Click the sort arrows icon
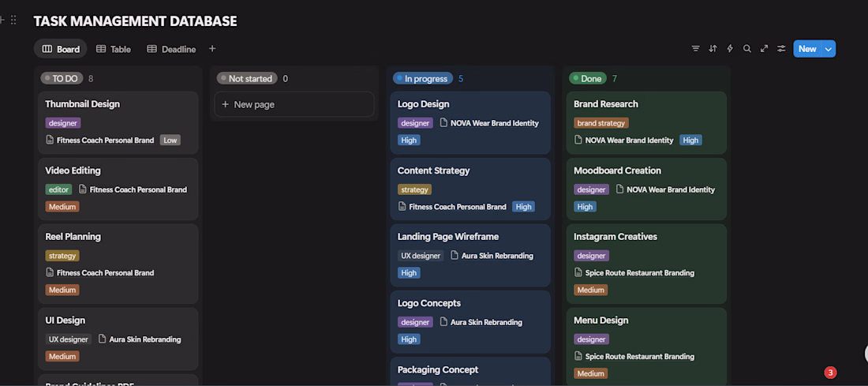Screen dimensions: 868x386 713,49
